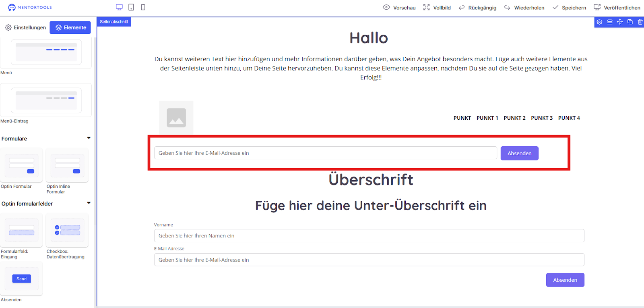Redo with Wiederholen
The width and height of the screenshot is (644, 308).
(x=524, y=8)
